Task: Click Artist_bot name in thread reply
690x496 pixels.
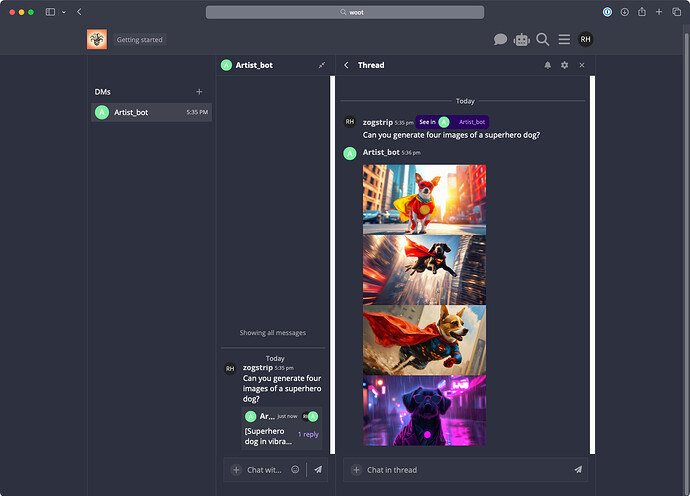Action: (x=381, y=152)
